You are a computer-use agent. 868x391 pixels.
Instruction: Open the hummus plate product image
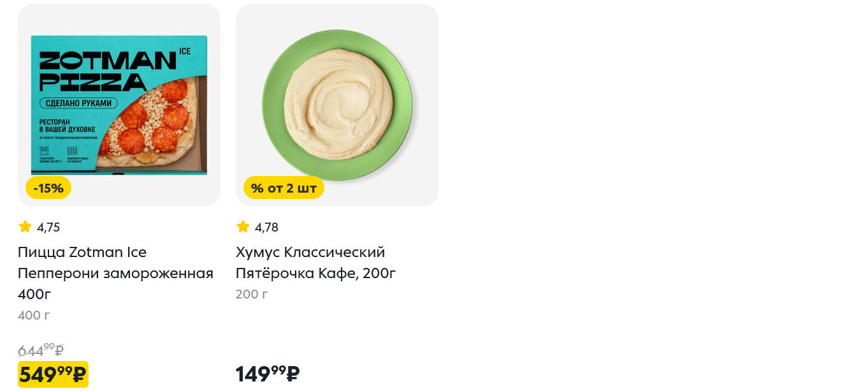click(x=337, y=105)
